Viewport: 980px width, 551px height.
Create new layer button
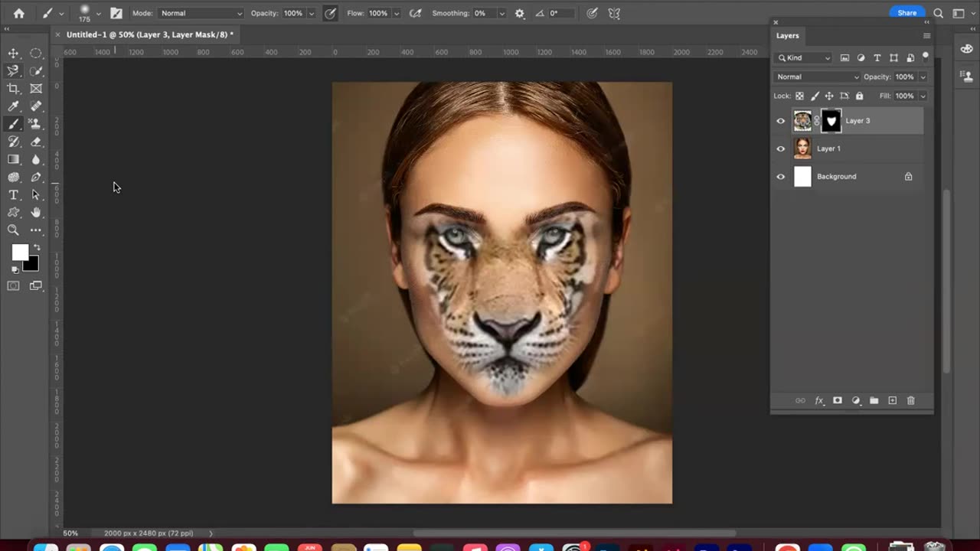(892, 400)
